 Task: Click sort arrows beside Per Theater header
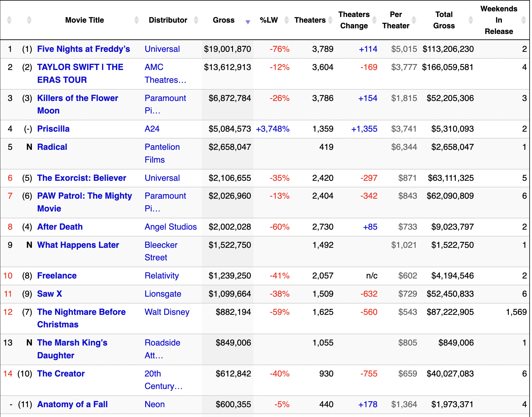tap(414, 20)
